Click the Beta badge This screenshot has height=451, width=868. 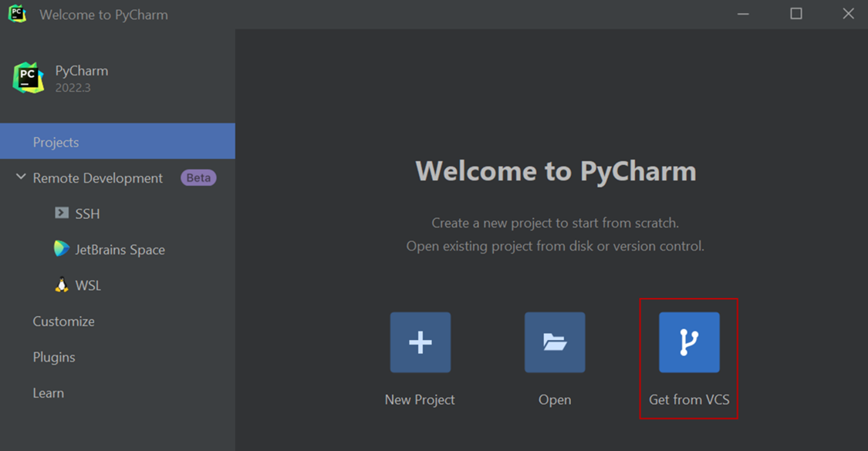(x=198, y=177)
